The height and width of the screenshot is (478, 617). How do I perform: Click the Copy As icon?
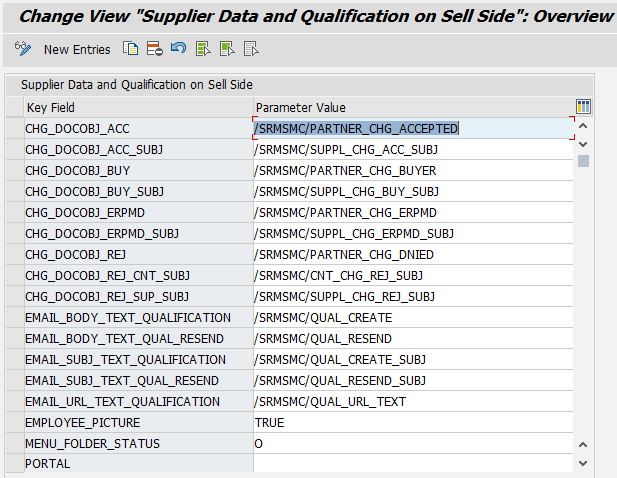130,49
